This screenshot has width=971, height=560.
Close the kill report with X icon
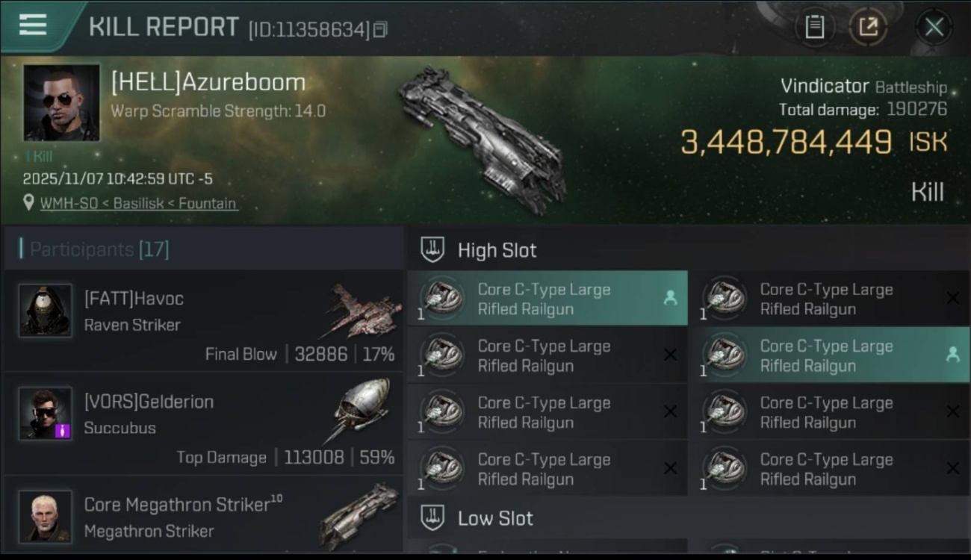(x=934, y=28)
